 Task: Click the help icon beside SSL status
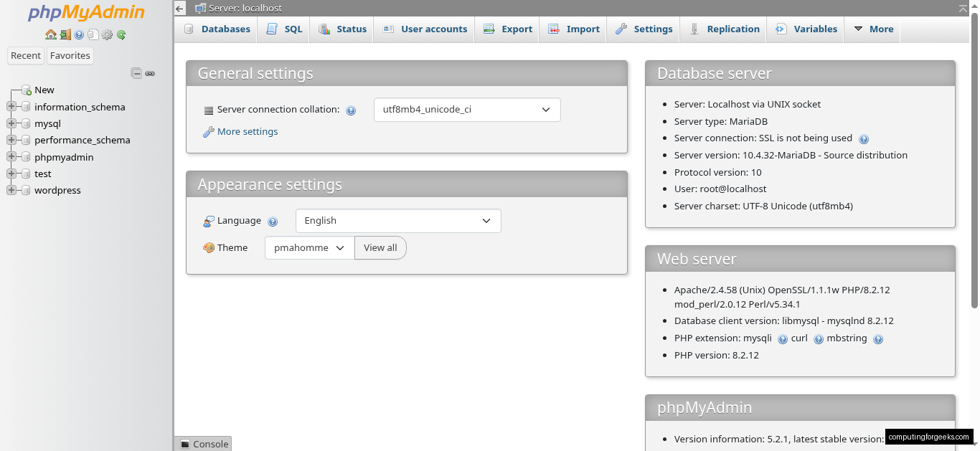click(864, 139)
